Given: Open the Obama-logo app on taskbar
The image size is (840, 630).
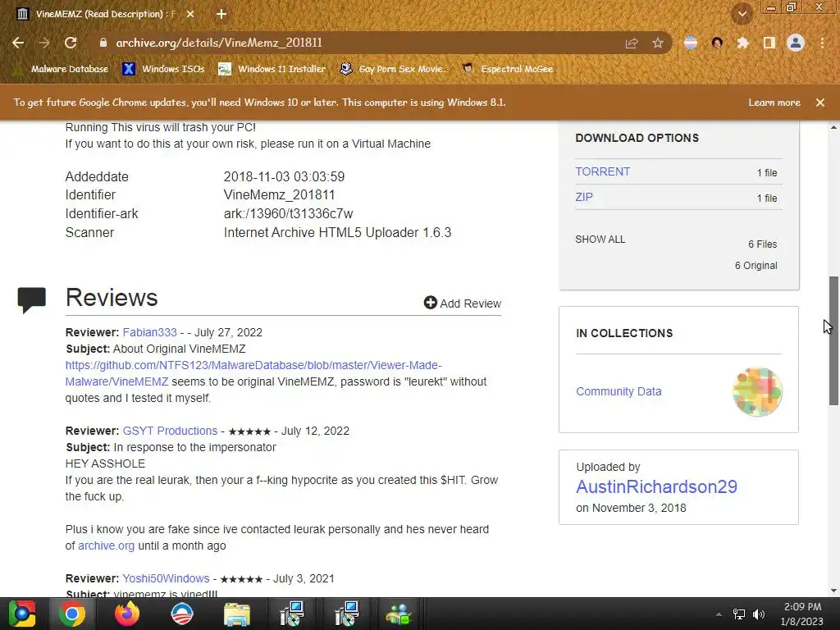Looking at the screenshot, I should tap(182, 614).
